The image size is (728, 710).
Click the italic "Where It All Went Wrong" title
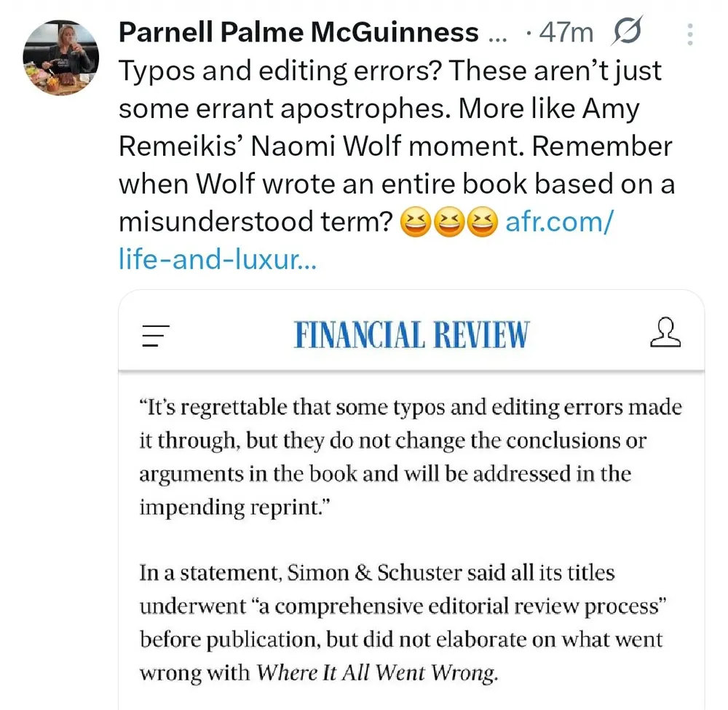[377, 673]
